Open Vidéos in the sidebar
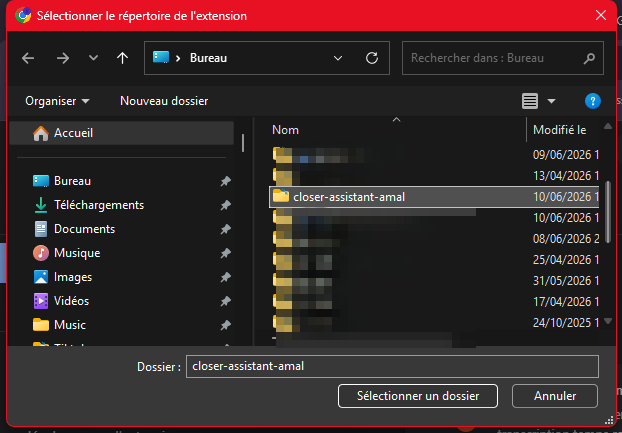Viewport: 622px width, 433px height. pyautogui.click(x=61, y=301)
